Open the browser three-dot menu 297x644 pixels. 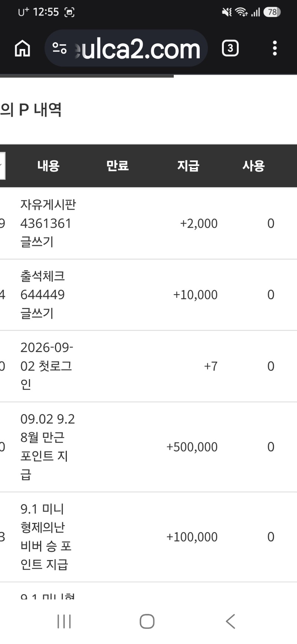[x=275, y=48]
